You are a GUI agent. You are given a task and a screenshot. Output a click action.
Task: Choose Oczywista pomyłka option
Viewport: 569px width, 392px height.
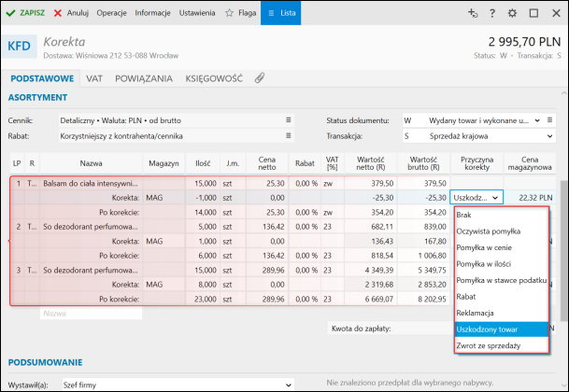(501, 231)
